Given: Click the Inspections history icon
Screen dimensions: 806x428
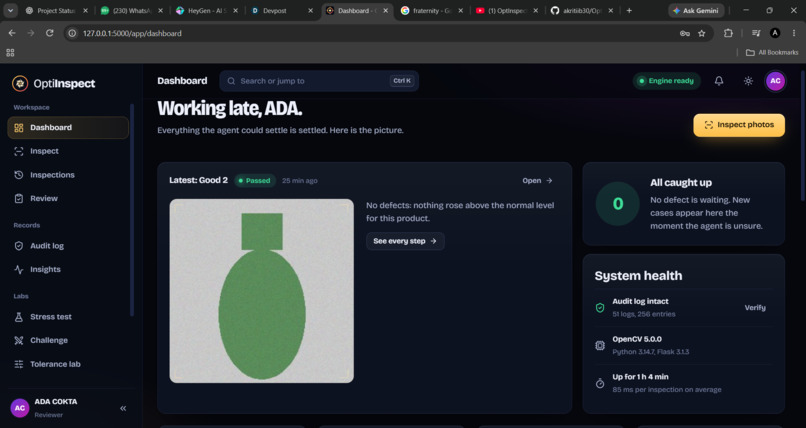Looking at the screenshot, I should pos(19,175).
